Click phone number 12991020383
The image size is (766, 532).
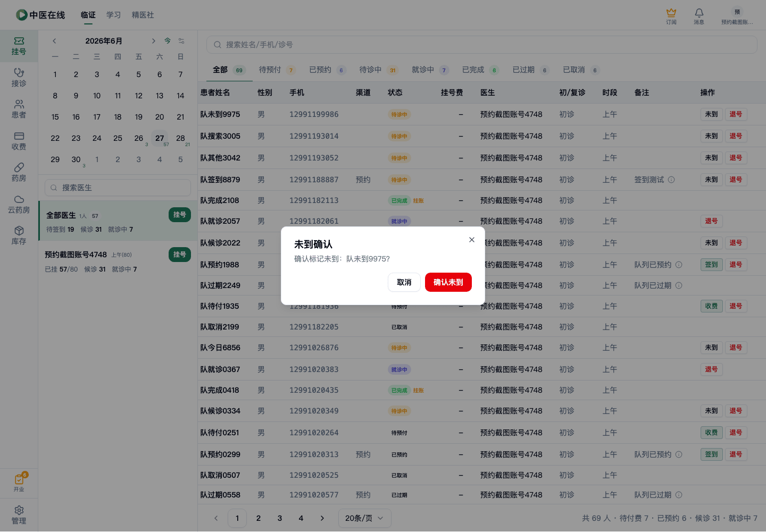[314, 369]
